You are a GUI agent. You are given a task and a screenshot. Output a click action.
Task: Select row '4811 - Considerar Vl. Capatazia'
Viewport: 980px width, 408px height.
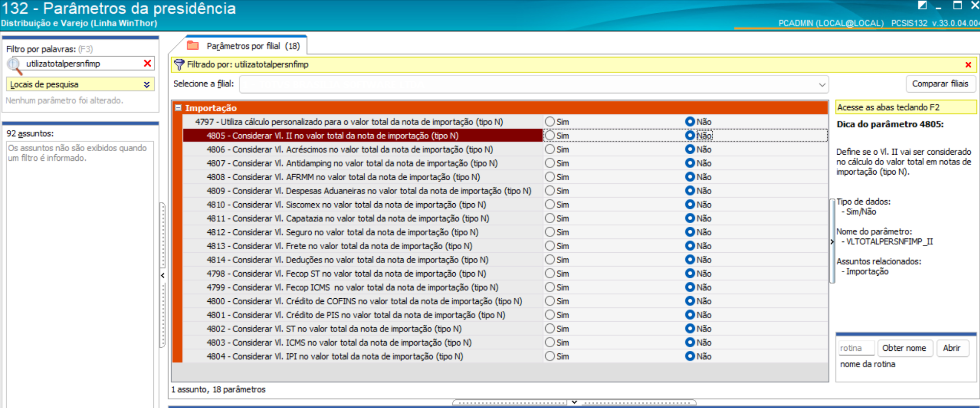click(x=363, y=218)
